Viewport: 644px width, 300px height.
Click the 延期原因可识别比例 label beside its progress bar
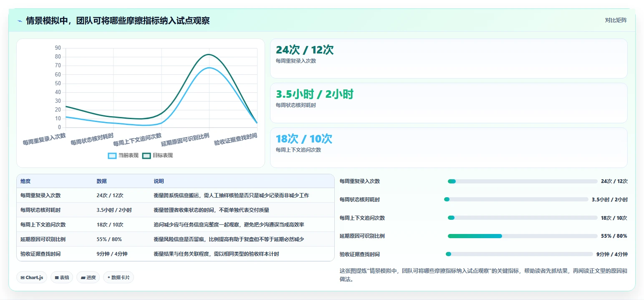(362, 236)
